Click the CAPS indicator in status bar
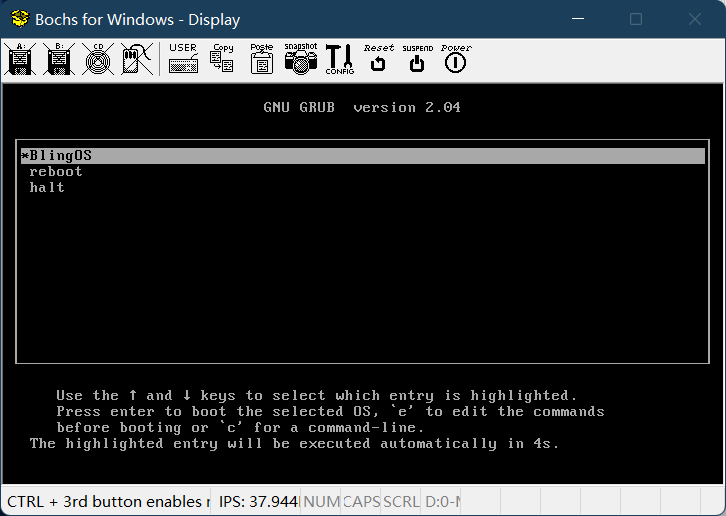 click(x=361, y=502)
